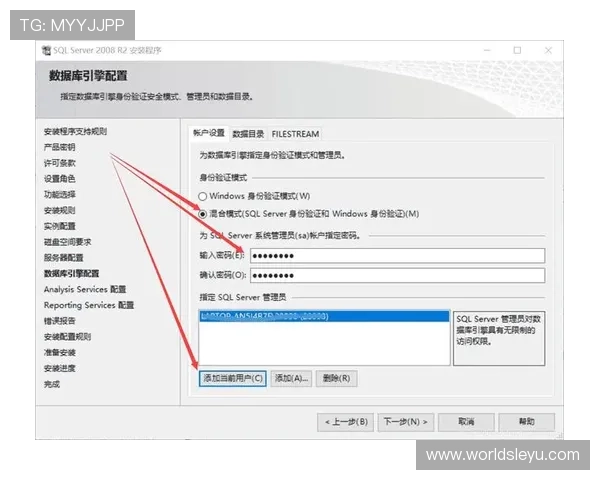Click 完成 step in sidebar
Screen dimensions: 600x480
pyautogui.click(x=52, y=384)
